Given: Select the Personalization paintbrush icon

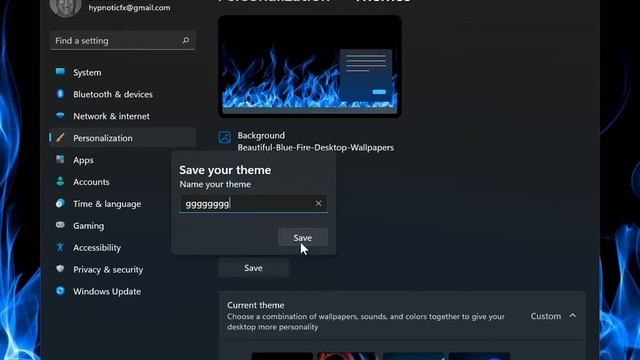Looking at the screenshot, I should pos(60,138).
